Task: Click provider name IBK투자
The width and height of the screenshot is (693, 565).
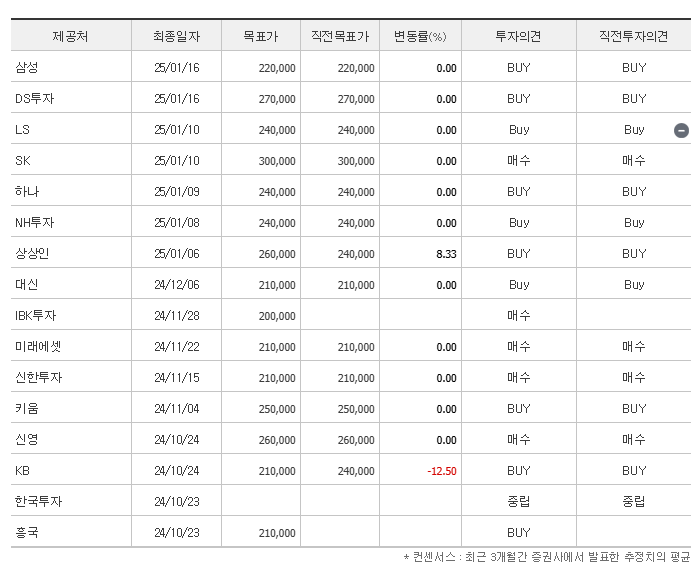Action: click(35, 315)
